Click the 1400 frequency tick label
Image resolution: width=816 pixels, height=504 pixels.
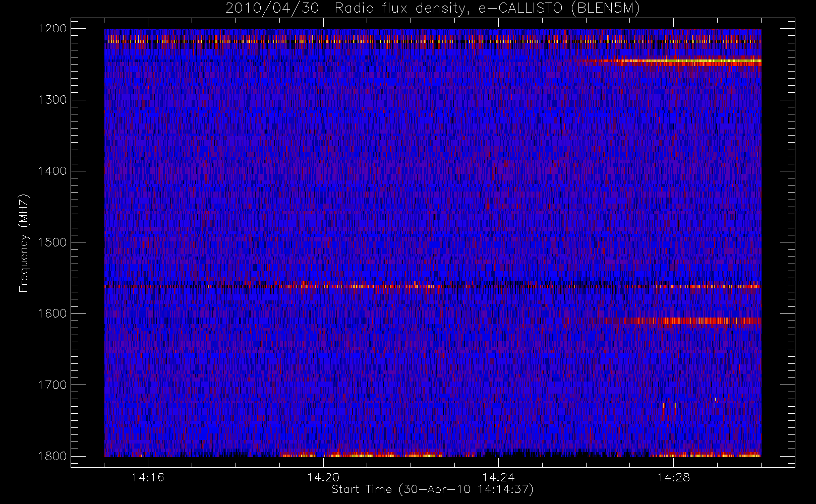(52, 171)
